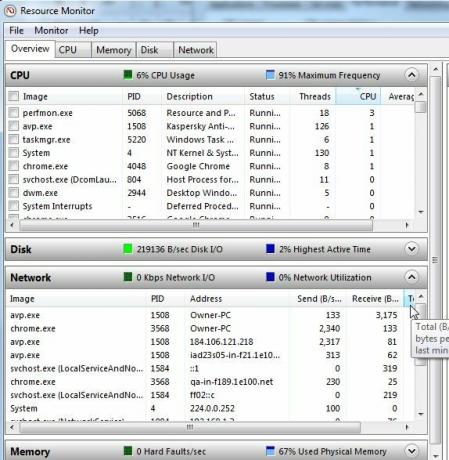Click the Used Physical Memory indicator icon

270,451
